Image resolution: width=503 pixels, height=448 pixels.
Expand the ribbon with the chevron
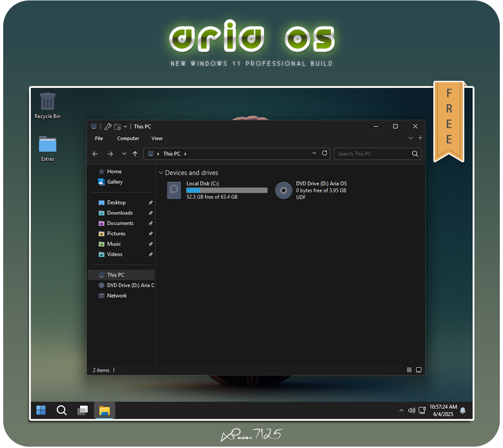[411, 138]
